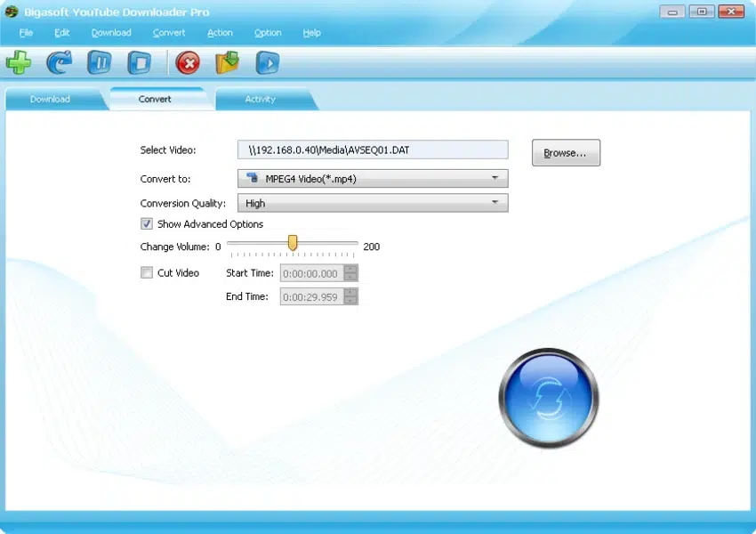The image size is (756, 534).
Task: Click the play video toolbar icon
Action: [x=268, y=62]
